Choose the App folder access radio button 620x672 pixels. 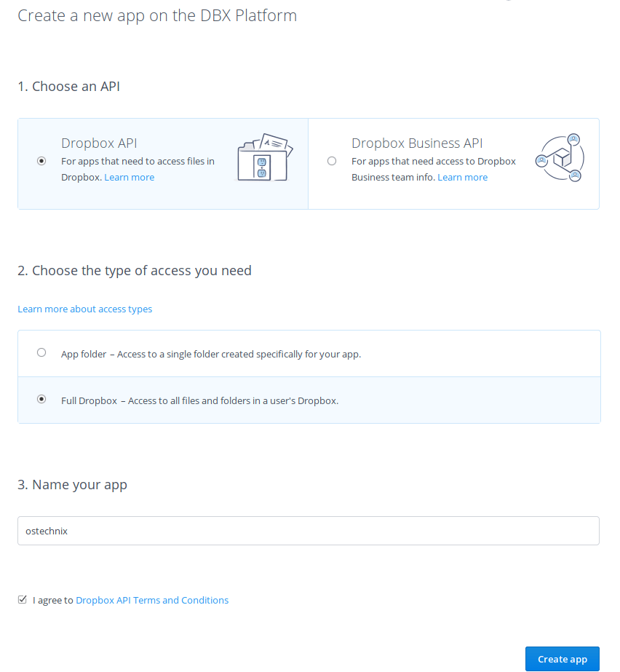(x=41, y=352)
